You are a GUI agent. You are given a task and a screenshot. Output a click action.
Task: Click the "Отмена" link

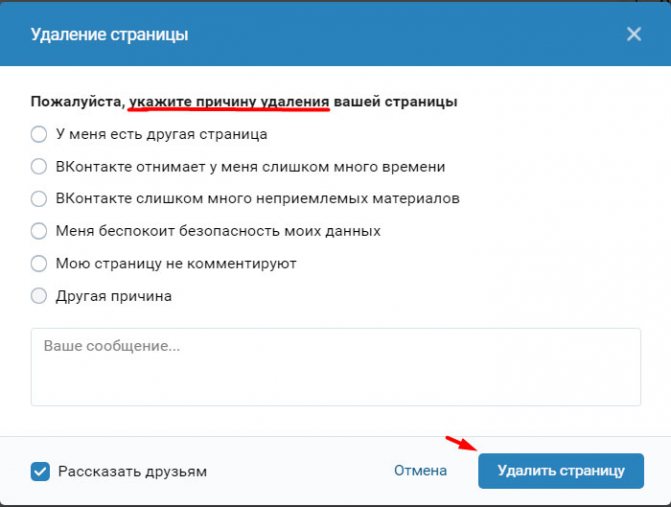[420, 471]
